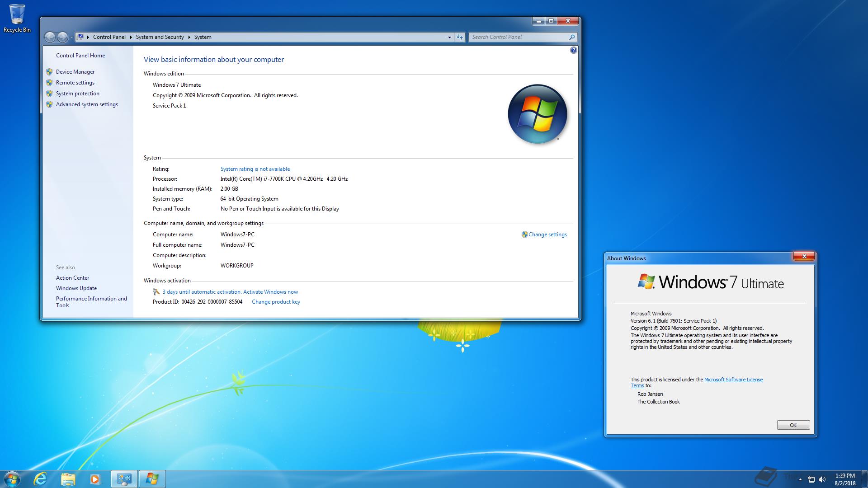Screen dimensions: 868x488
Task: Click shield icon beside Device Manager
Action: tap(49, 72)
